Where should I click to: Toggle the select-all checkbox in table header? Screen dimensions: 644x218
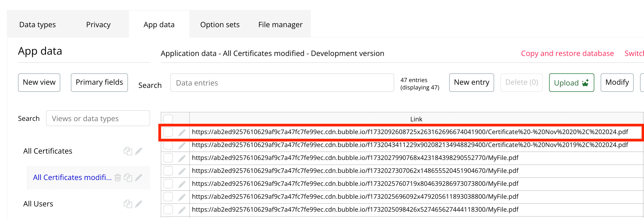click(x=168, y=119)
